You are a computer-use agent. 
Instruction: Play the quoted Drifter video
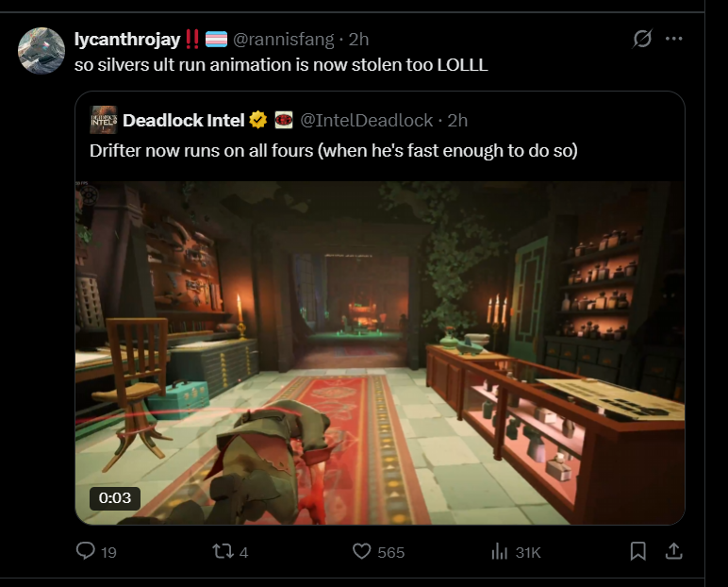380,353
